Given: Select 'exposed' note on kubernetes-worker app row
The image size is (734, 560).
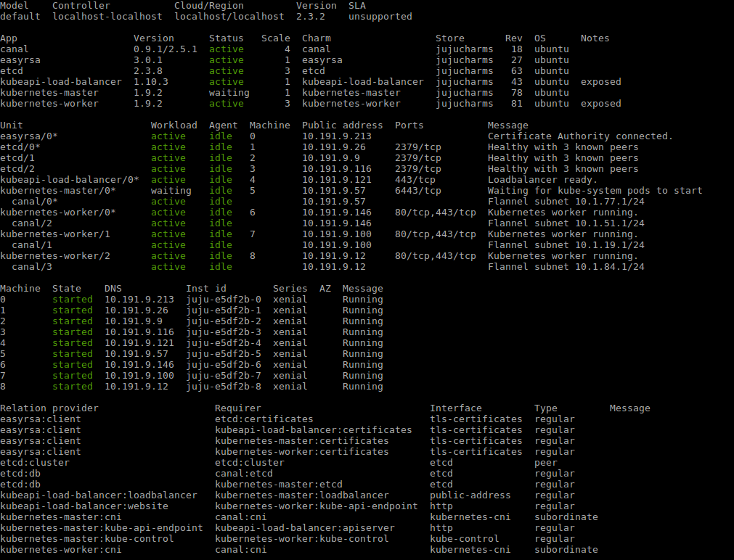Looking at the screenshot, I should coord(601,104).
